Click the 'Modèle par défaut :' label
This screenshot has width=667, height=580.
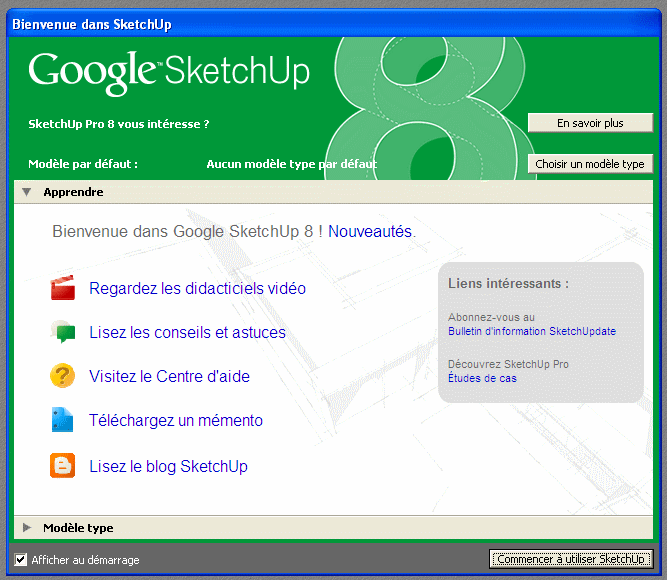click(83, 164)
